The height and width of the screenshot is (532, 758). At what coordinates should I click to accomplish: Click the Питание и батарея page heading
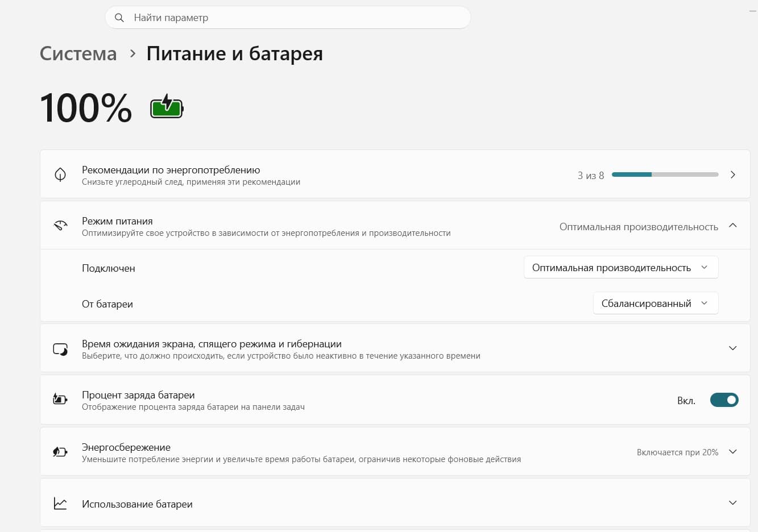235,53
